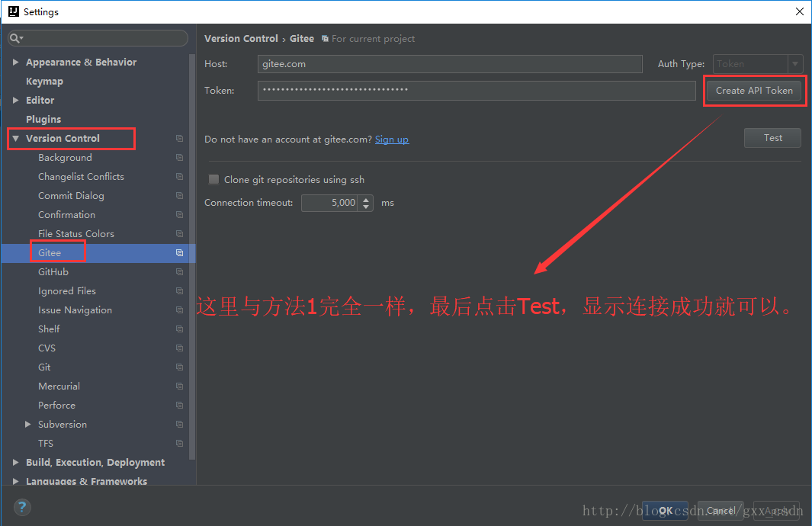
Task: Click project-level icon beside Perforce
Action: click(x=179, y=406)
